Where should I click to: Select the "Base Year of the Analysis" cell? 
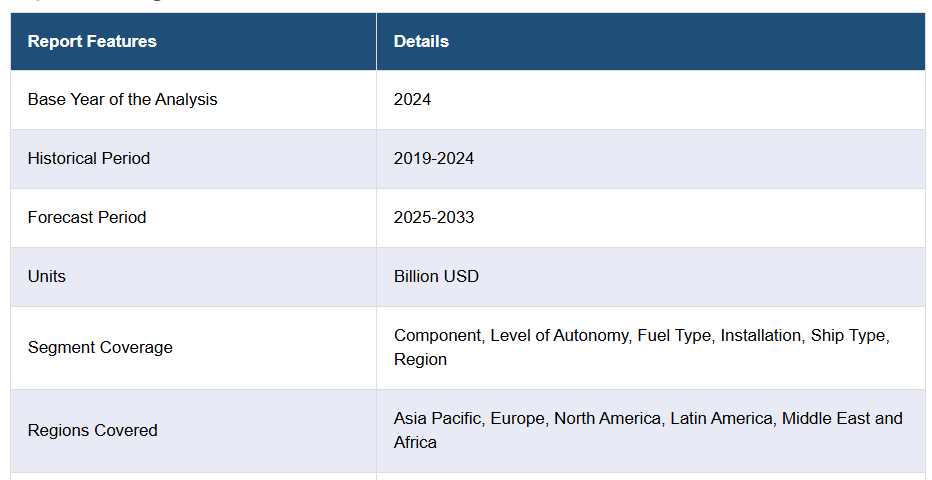pos(122,99)
